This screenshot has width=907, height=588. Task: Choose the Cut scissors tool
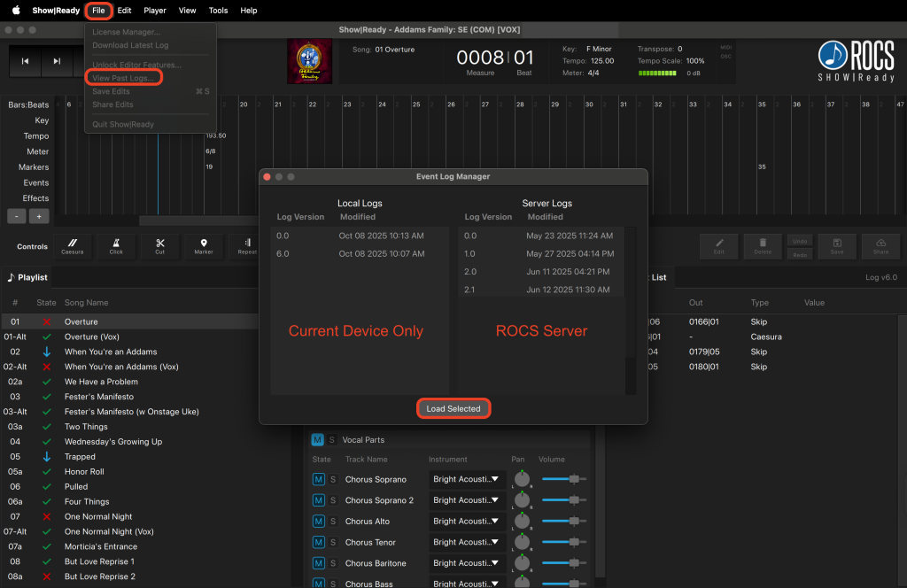coord(160,245)
